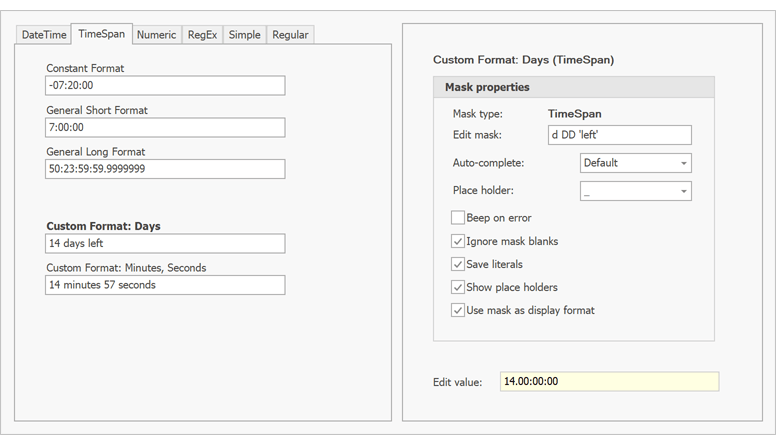Viewport: 776px width, 445px height.
Task: Expand the Auto-complete dropdown arrow
Action: click(x=684, y=163)
